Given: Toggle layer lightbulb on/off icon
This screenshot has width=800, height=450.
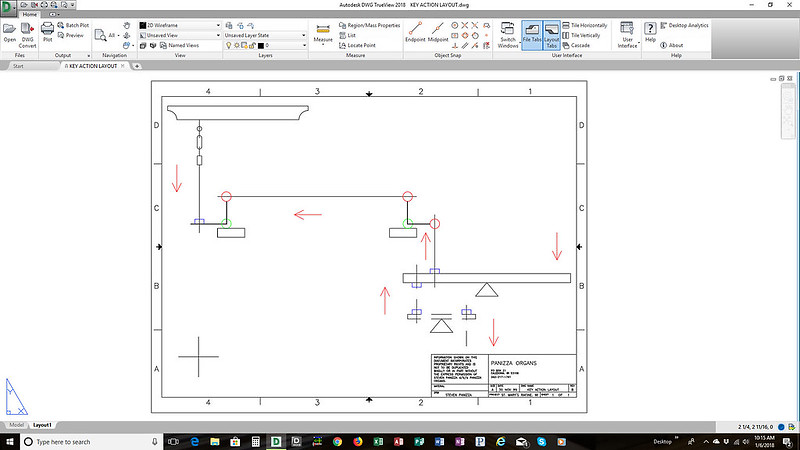Looking at the screenshot, I should click(x=229, y=45).
